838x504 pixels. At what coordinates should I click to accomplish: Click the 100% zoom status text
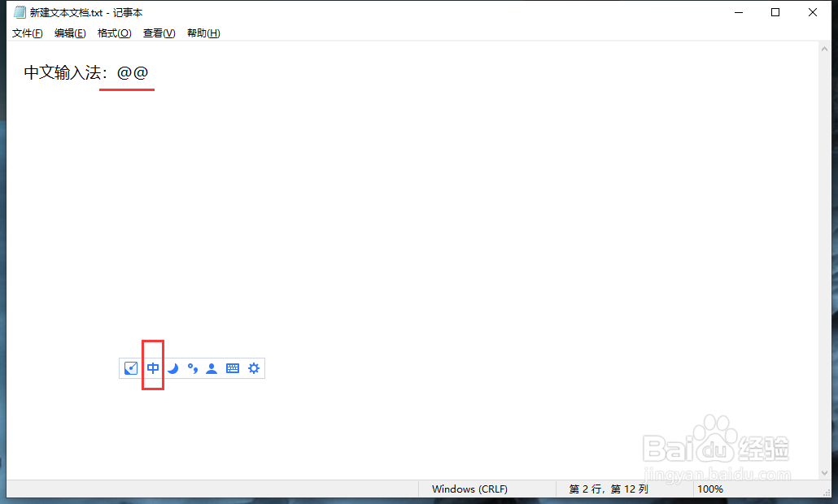click(709, 489)
